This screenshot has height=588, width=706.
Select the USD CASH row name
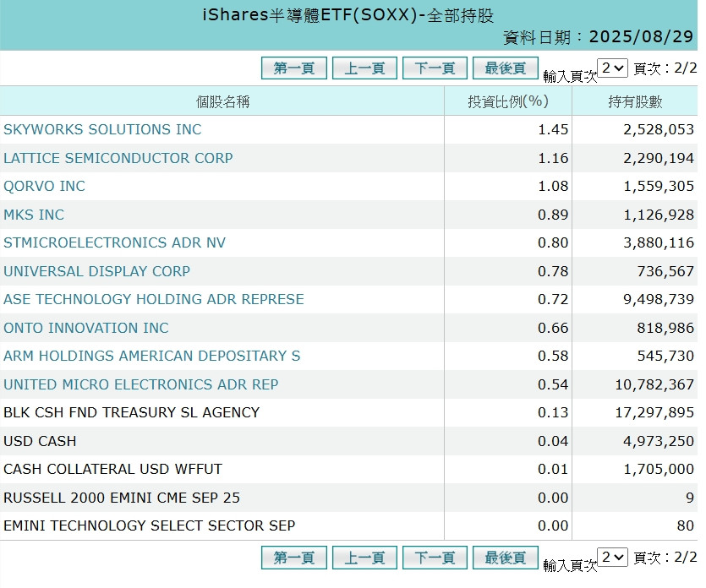[40, 441]
